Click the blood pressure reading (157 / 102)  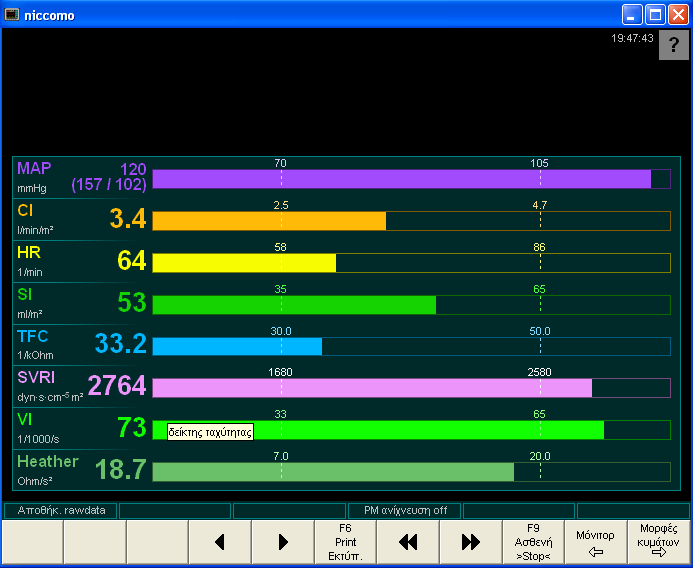point(109,184)
